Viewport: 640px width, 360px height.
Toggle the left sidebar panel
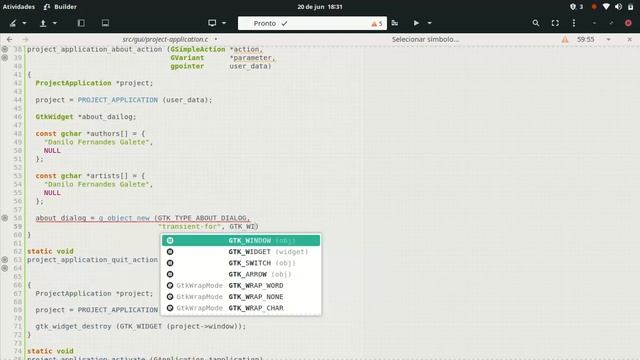pyautogui.click(x=81, y=23)
